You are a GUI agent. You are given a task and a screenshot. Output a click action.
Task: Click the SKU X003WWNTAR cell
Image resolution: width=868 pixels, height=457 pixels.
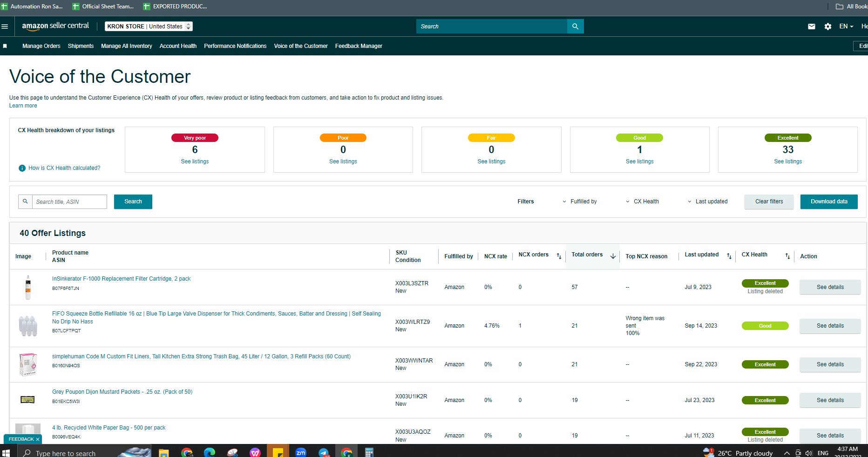[x=414, y=361]
